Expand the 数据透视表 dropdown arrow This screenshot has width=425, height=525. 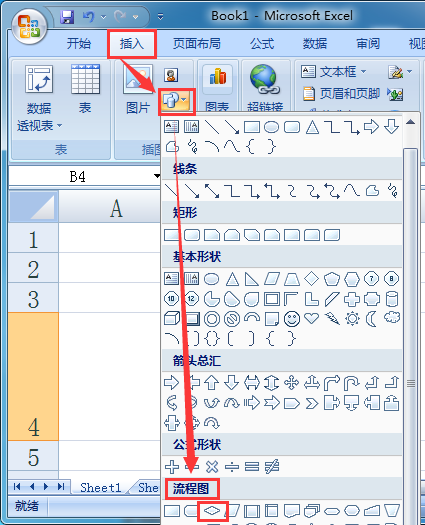pyautogui.click(x=60, y=126)
